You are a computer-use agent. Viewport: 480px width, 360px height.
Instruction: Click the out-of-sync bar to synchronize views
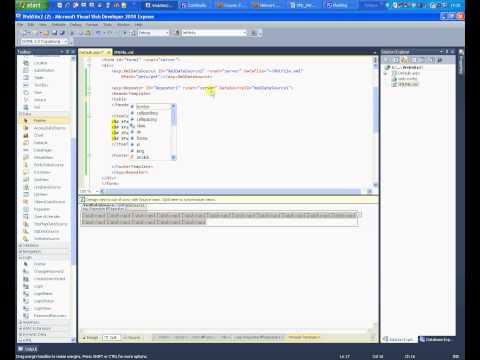point(229,199)
